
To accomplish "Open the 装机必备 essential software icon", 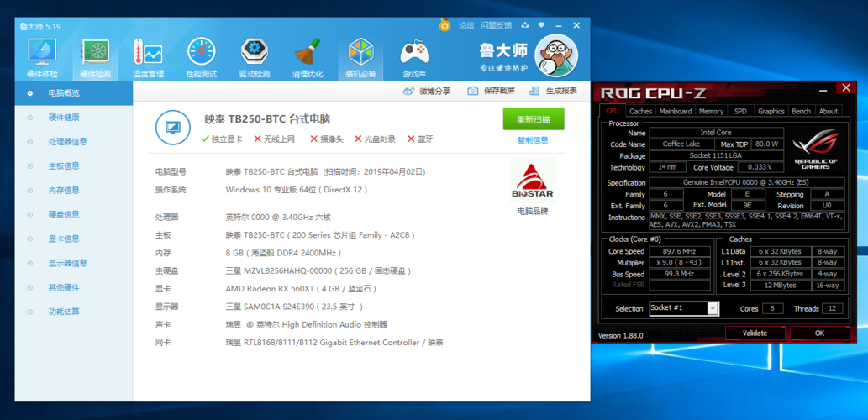I will 361,58.
